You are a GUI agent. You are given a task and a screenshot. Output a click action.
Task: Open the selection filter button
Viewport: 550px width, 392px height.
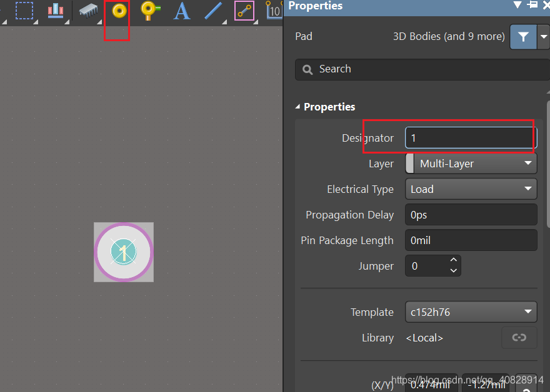(523, 36)
